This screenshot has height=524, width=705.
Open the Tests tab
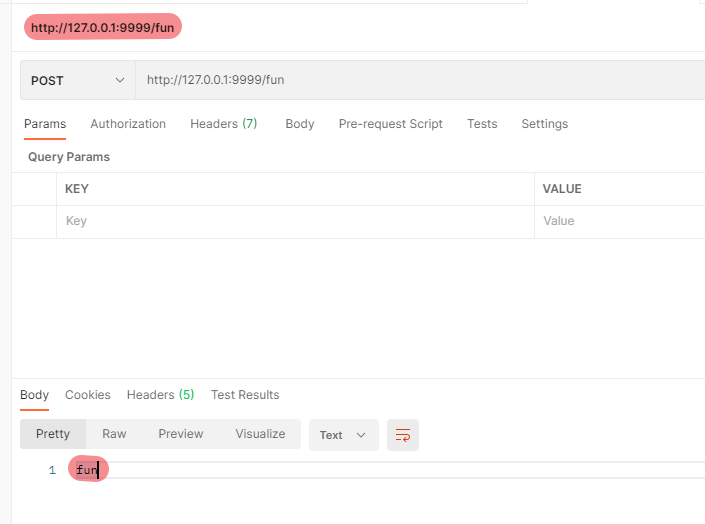click(x=482, y=124)
